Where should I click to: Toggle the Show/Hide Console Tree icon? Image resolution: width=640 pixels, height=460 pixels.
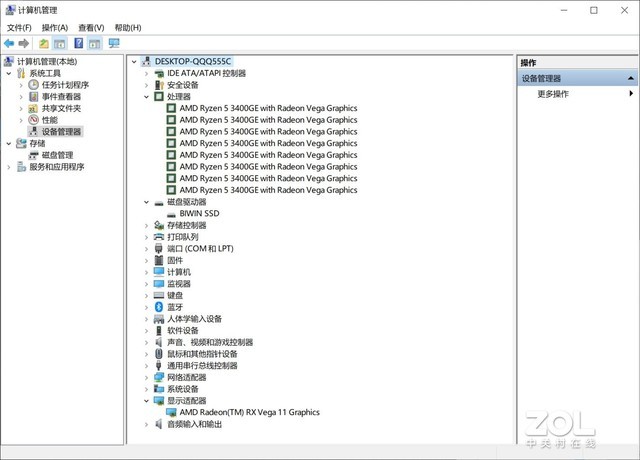click(x=60, y=43)
